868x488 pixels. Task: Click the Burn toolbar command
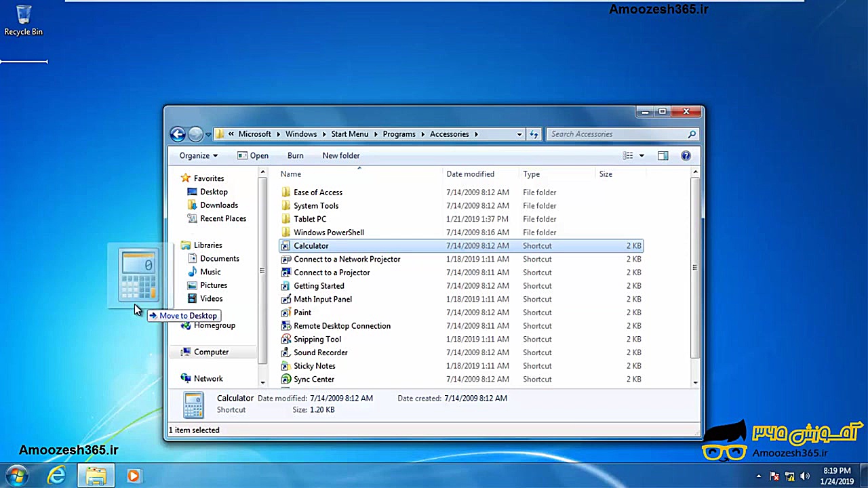tap(295, 156)
